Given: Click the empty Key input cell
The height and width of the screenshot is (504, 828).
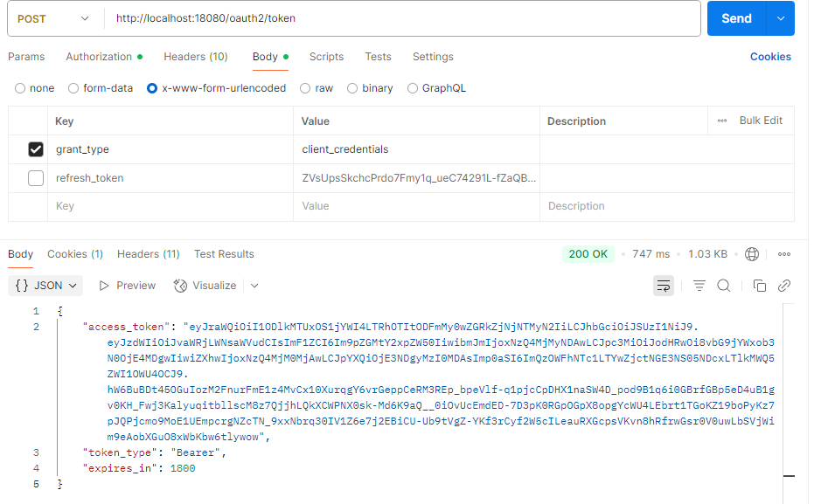Looking at the screenshot, I should click(x=170, y=206).
